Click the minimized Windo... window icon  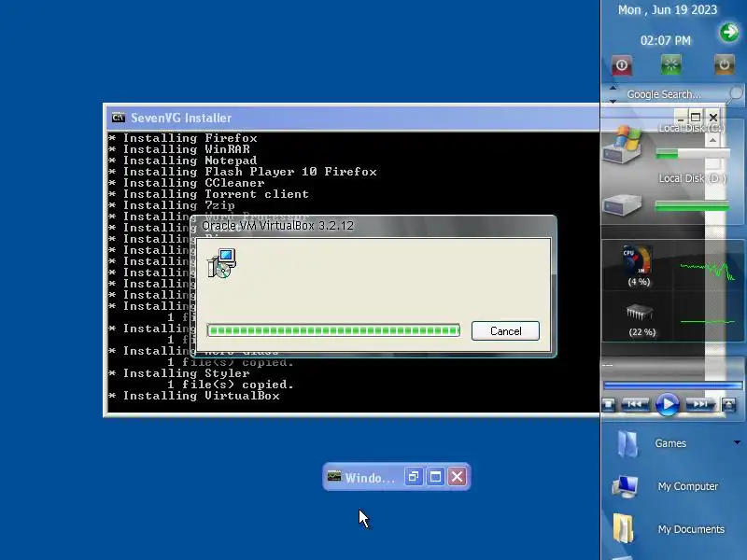click(x=334, y=477)
